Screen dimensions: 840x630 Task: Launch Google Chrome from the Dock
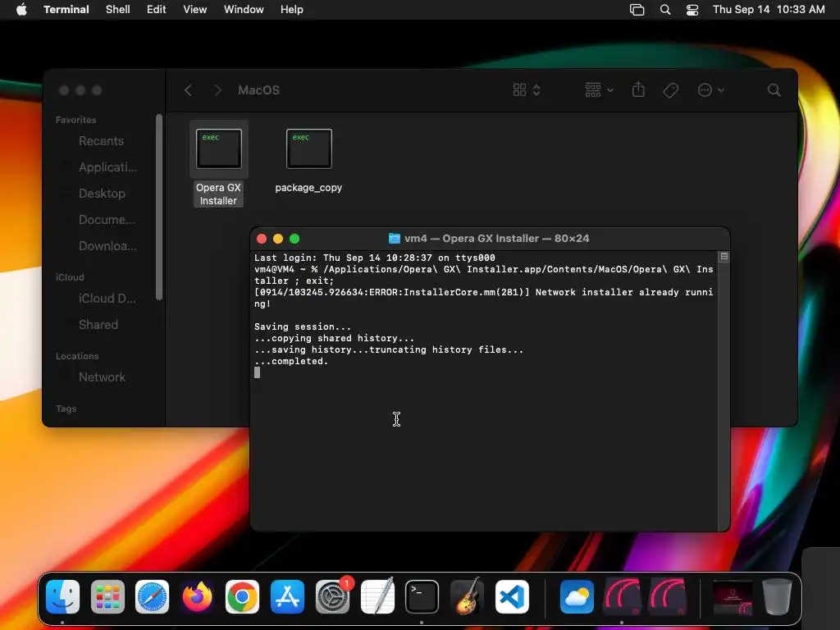pos(242,596)
